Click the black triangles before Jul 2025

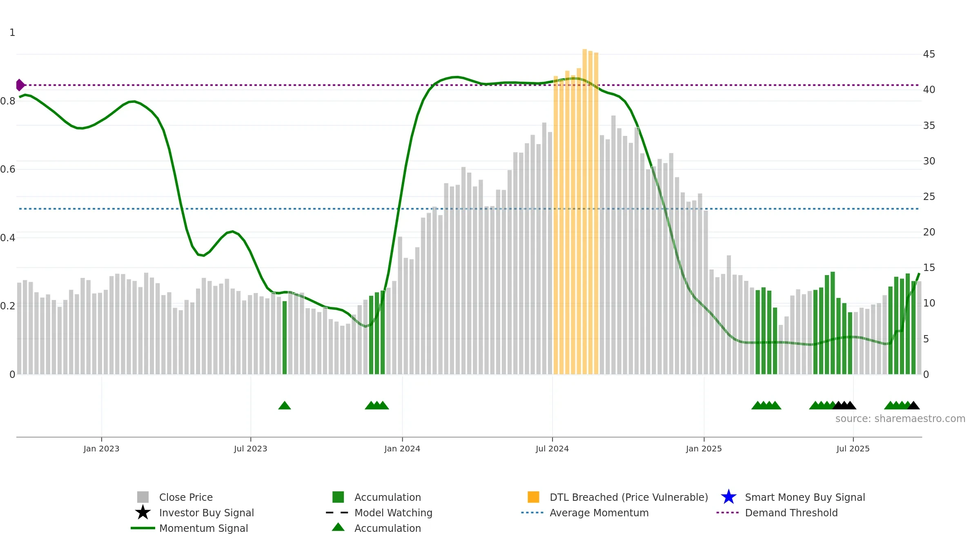tap(844, 405)
